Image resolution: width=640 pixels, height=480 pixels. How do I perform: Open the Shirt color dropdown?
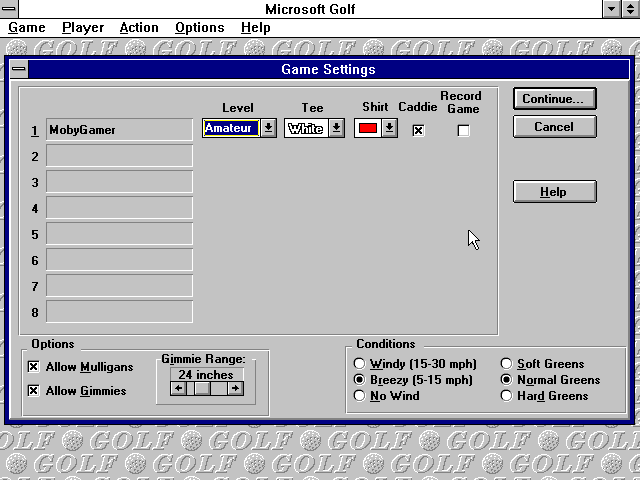389,128
